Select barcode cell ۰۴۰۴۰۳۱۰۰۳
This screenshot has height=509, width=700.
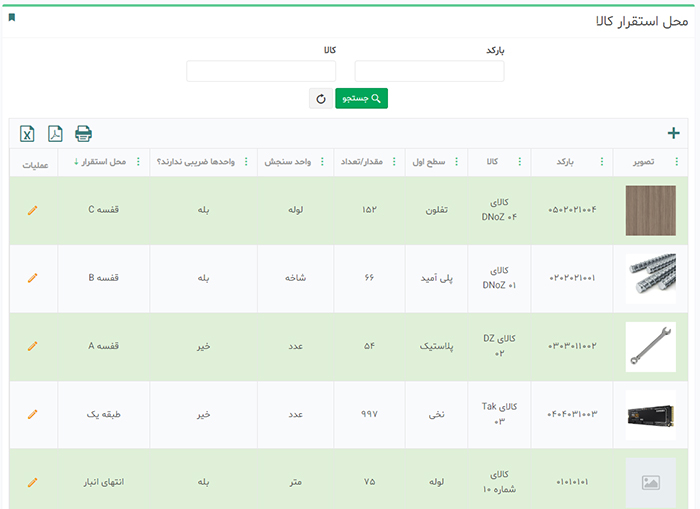[572, 414]
